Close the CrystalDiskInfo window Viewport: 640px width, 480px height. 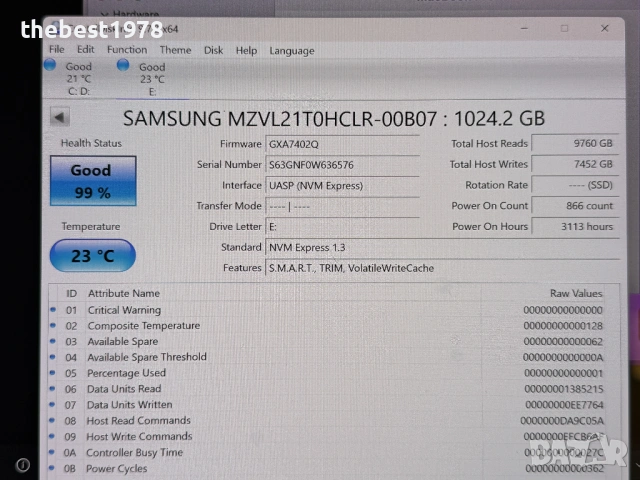tap(604, 29)
